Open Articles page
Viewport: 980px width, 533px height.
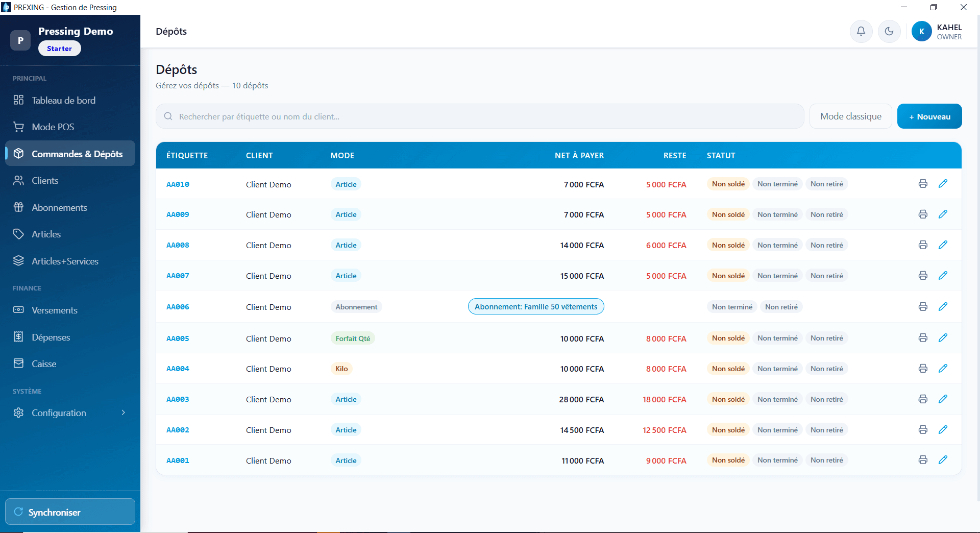(70, 234)
